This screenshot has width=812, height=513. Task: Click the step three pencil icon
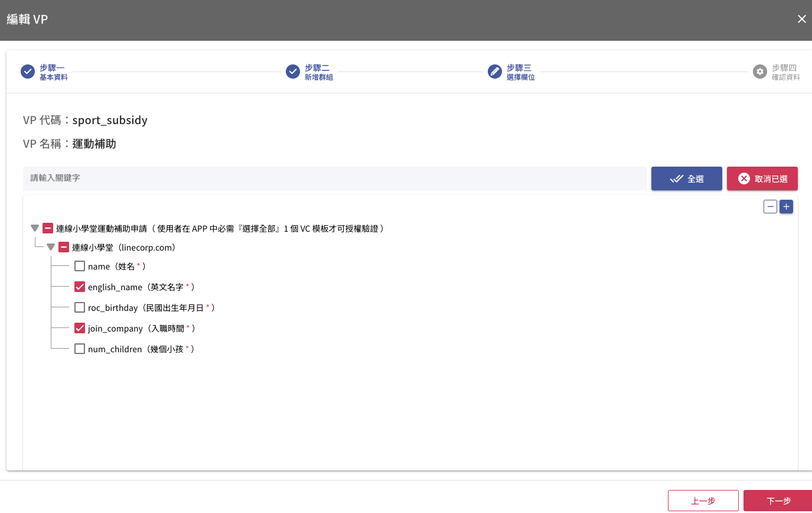tap(495, 72)
